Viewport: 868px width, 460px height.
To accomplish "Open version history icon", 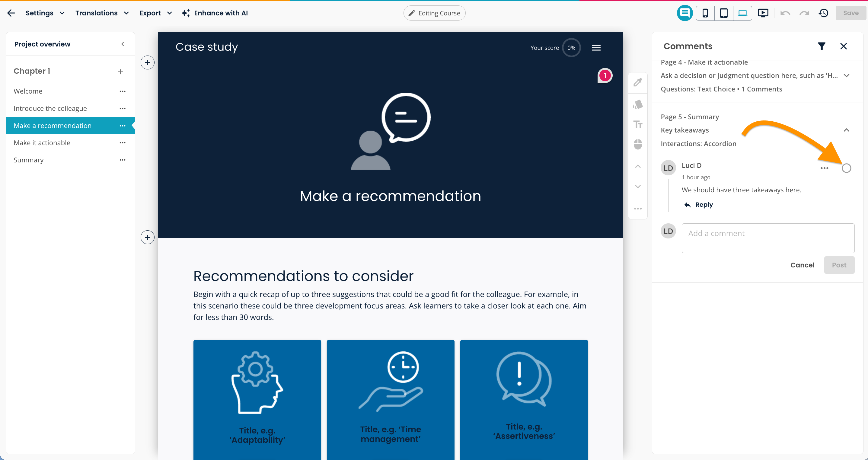I will tap(823, 13).
